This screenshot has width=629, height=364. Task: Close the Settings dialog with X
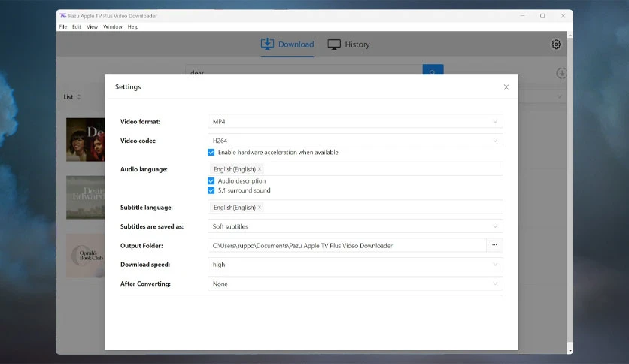point(506,87)
